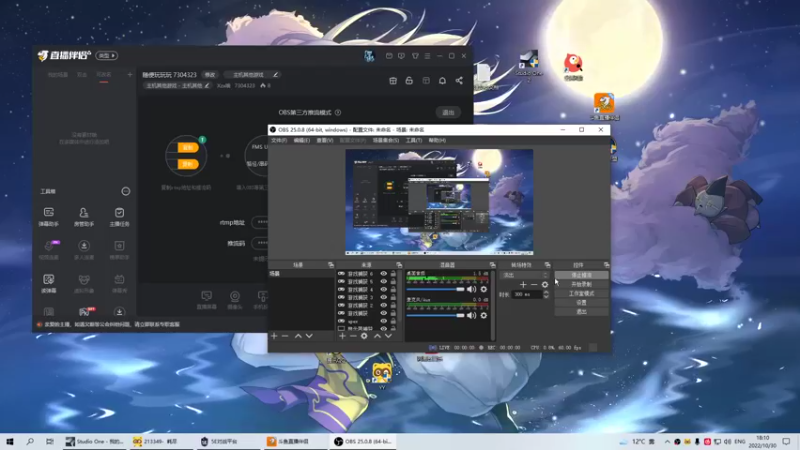Open 主播任务 tool in the toolbox

(119, 216)
